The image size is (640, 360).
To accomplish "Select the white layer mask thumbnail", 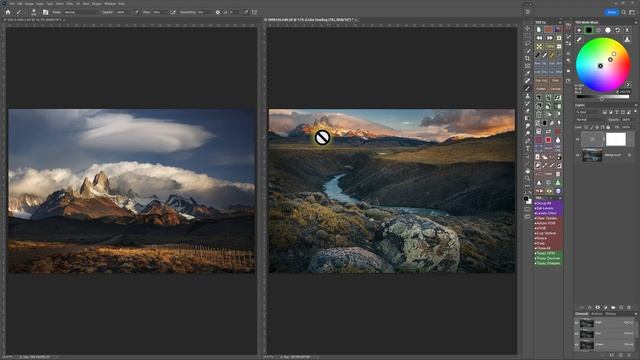I will 616,139.
